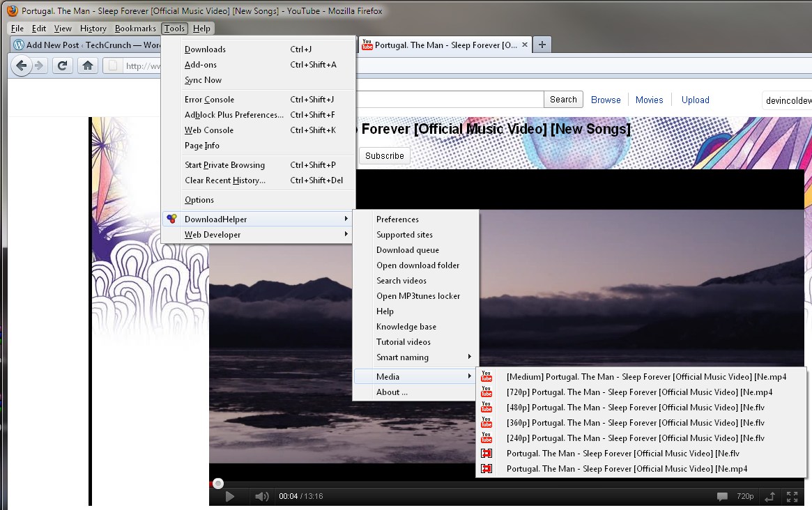Open Options from Tools menu

[257, 200]
